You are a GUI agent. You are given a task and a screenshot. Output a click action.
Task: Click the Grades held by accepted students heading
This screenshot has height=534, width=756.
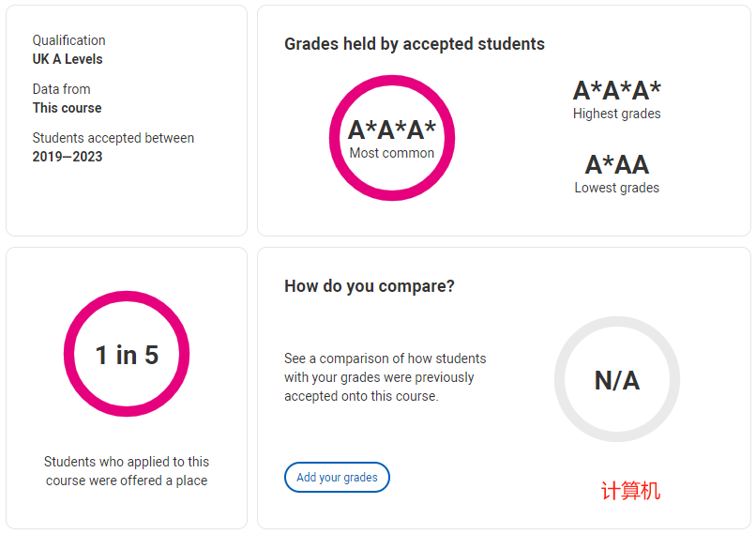tap(415, 44)
